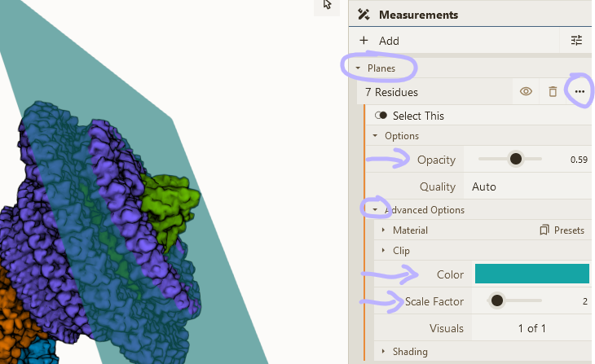
Task: Click the teal Color swatch
Action: point(531,274)
